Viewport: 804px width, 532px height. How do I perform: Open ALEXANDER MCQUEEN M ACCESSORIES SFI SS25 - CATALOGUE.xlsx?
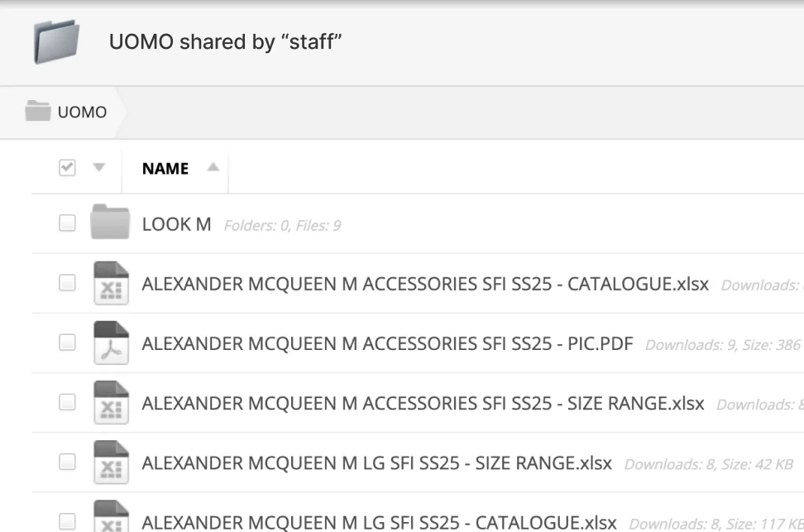click(x=425, y=284)
